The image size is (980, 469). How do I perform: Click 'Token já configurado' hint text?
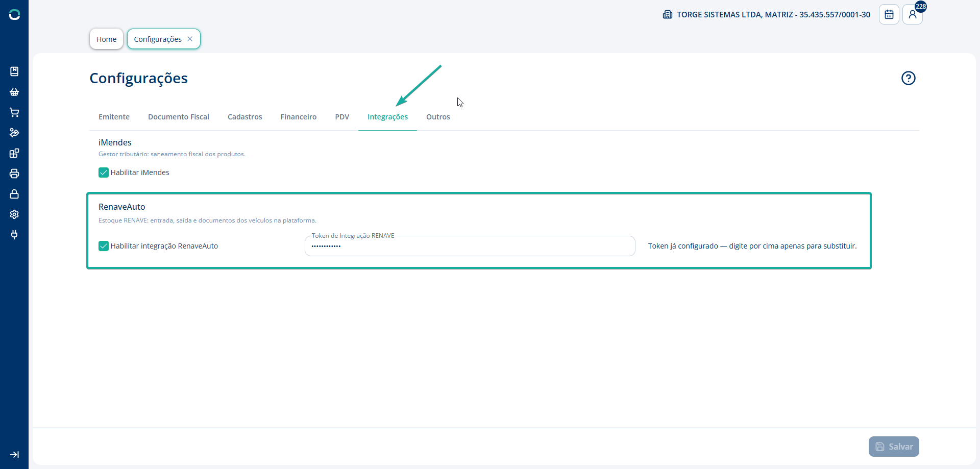pyautogui.click(x=752, y=246)
